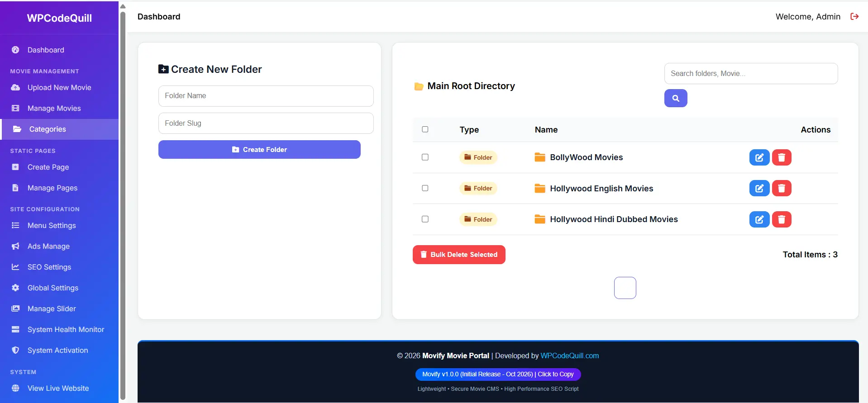Open View Live Website in sidebar

tap(59, 388)
